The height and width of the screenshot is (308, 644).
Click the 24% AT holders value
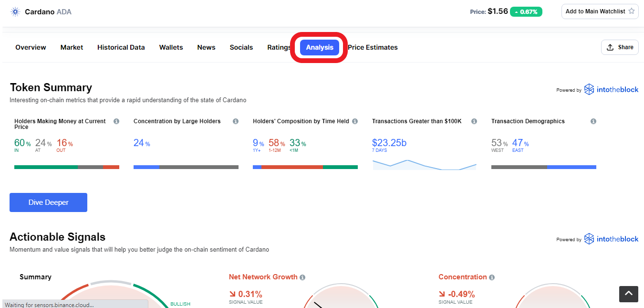click(x=43, y=143)
